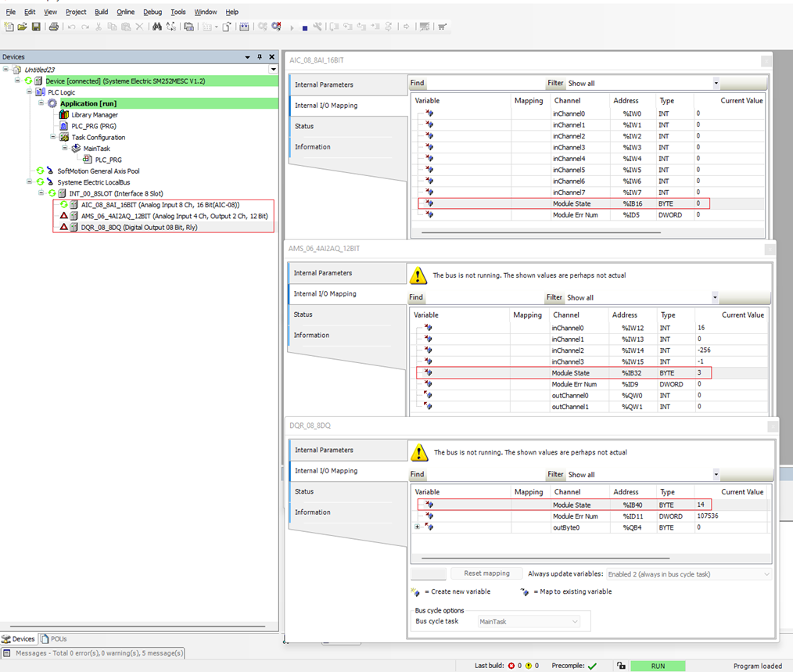Open Filter dropdown in AIC_08_8AI_16BIT panel
793x672 pixels.
tap(716, 83)
